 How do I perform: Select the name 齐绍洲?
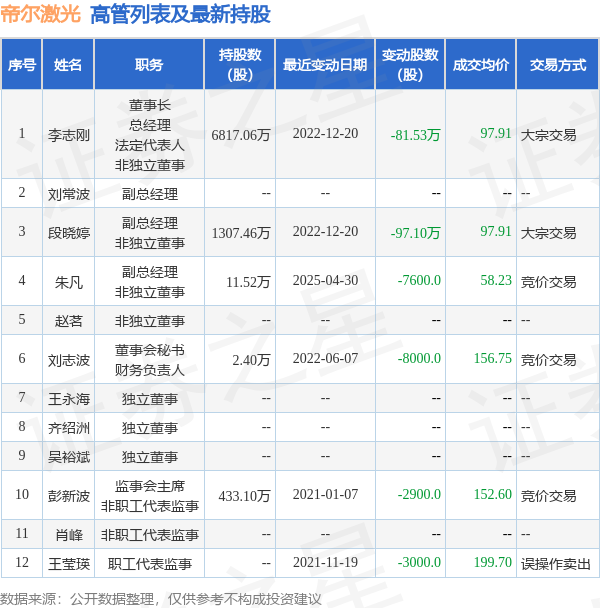click(x=69, y=428)
